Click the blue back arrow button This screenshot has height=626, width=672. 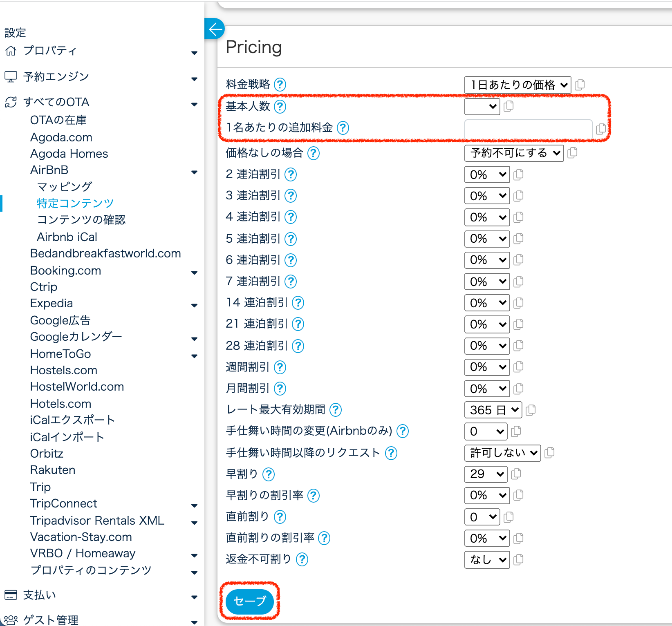[215, 29]
